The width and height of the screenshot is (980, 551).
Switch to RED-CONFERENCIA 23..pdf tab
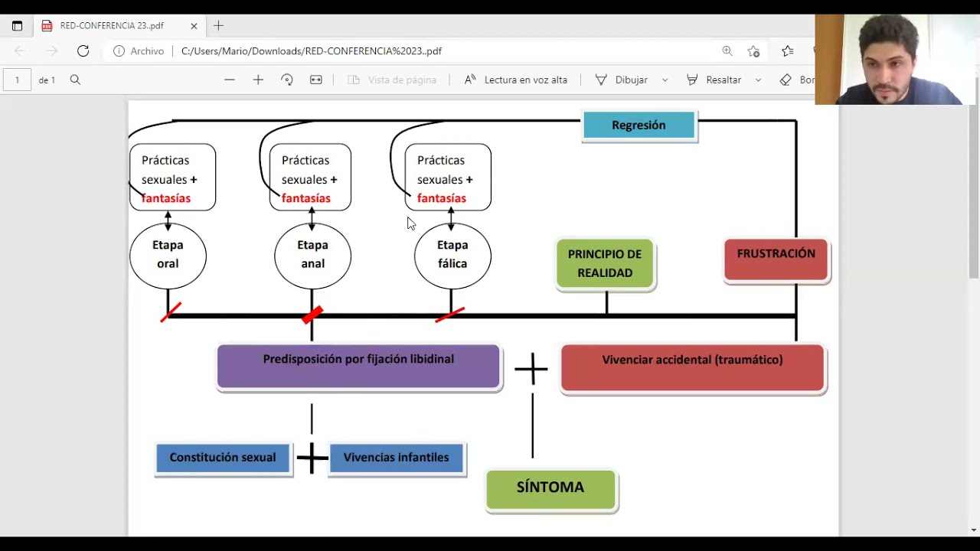coord(119,26)
